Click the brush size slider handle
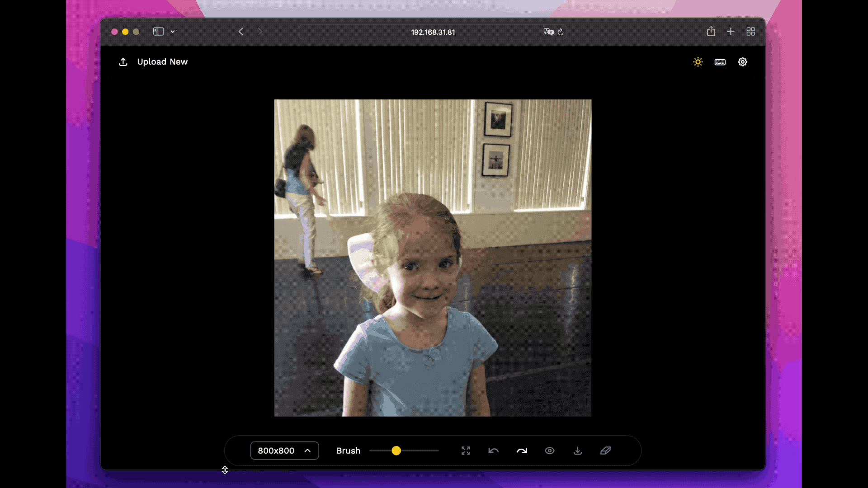 (x=396, y=450)
